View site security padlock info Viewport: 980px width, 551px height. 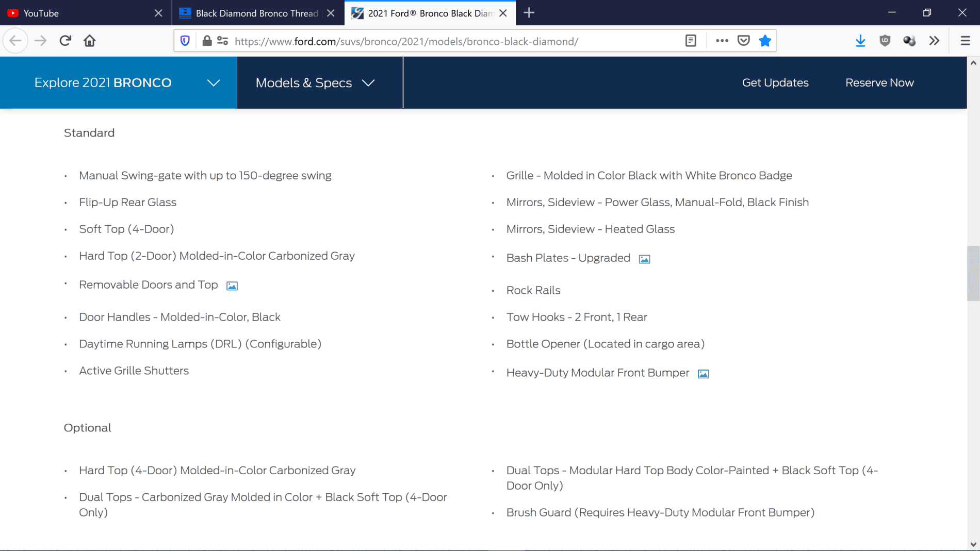tap(207, 41)
